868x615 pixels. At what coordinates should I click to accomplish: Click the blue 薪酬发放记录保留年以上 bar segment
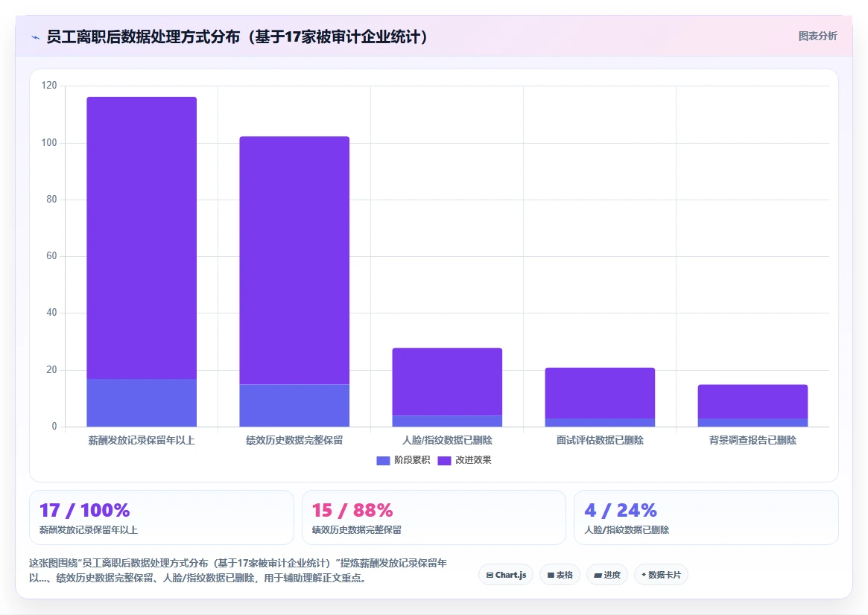click(142, 403)
